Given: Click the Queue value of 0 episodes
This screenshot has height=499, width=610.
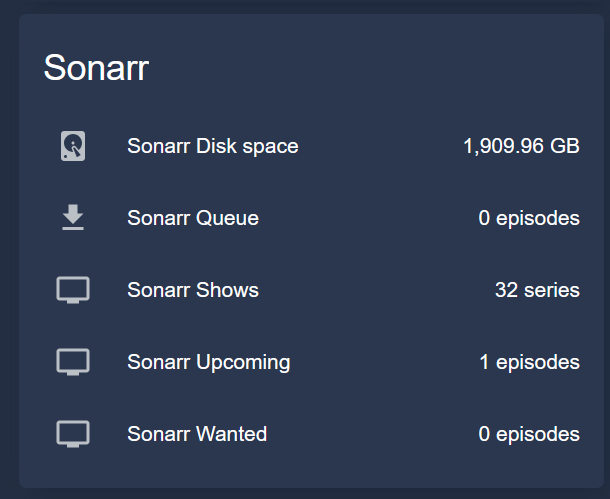Looking at the screenshot, I should 529,218.
